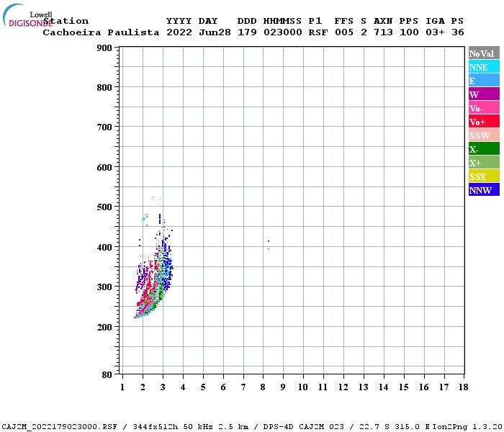The height and width of the screenshot is (432, 504).
Task: Click the RSF program value
Action: coord(318,32)
